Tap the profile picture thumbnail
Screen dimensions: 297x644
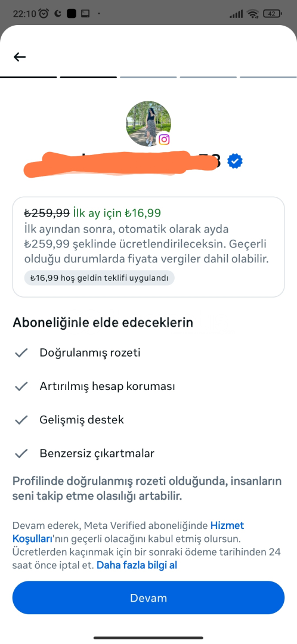click(148, 123)
